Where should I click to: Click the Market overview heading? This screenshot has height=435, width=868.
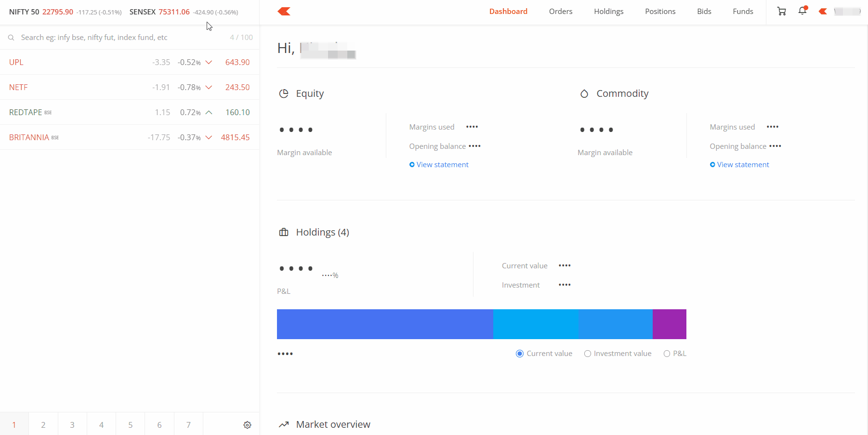tap(333, 424)
